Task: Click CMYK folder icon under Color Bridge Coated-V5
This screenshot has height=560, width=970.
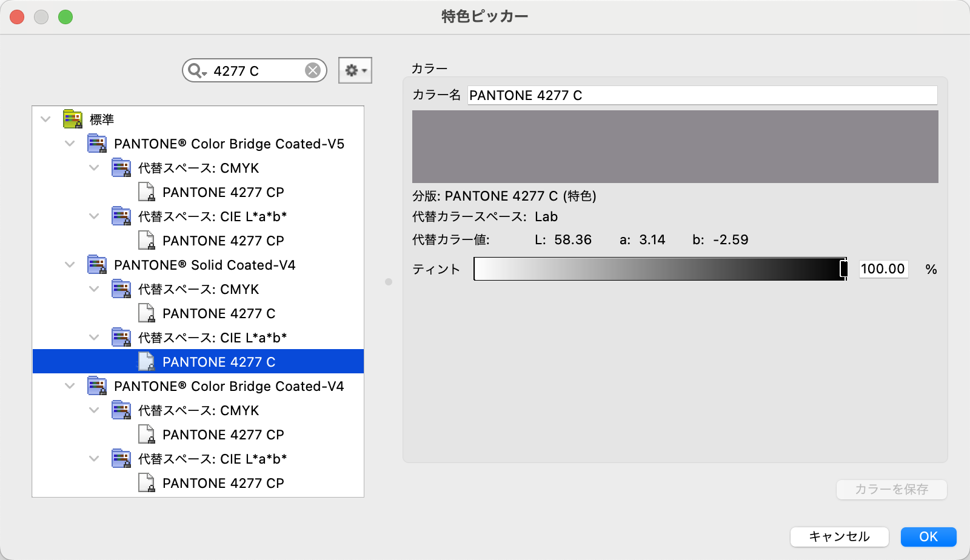Action: click(121, 167)
